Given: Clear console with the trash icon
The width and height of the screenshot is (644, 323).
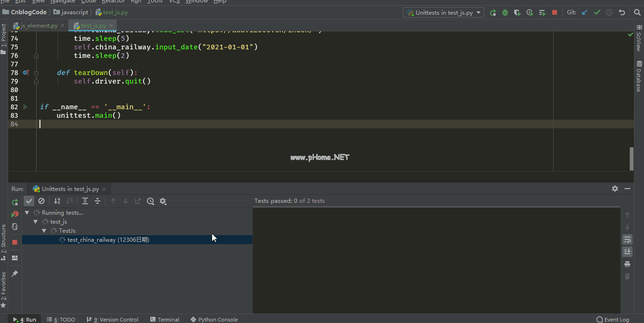Looking at the screenshot, I should [627, 276].
